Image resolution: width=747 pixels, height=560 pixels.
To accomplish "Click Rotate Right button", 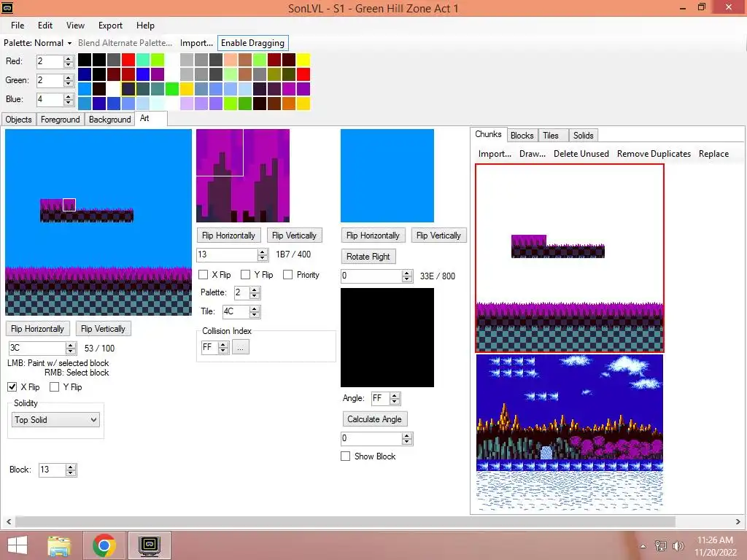I will 368,257.
